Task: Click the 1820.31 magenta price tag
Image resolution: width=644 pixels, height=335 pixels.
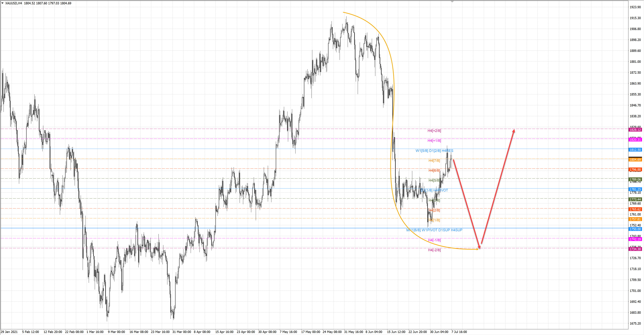Action: 635,140
